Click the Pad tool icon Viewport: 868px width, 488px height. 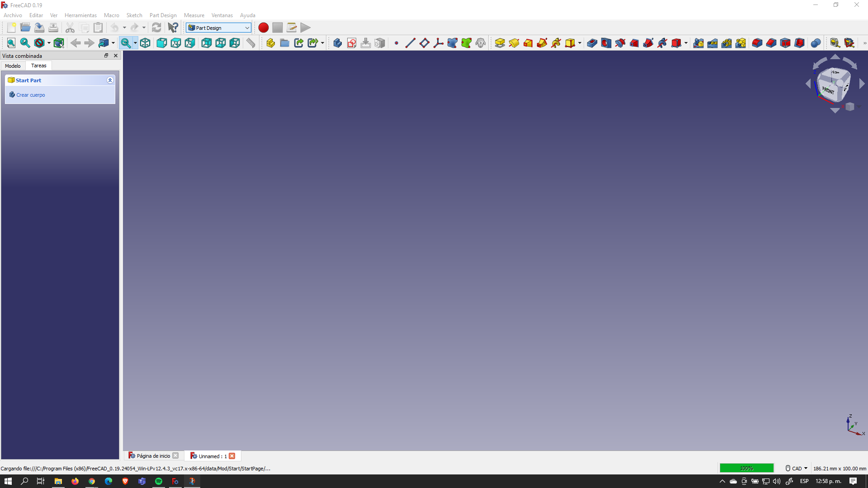coord(500,43)
